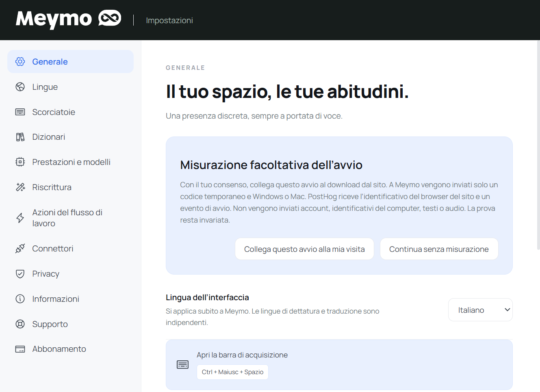
Task: Click Collega questo avvio alla mia visita
Action: click(304, 249)
